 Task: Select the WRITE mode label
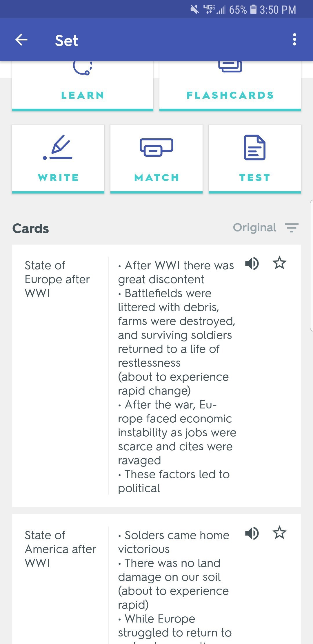pos(58,178)
